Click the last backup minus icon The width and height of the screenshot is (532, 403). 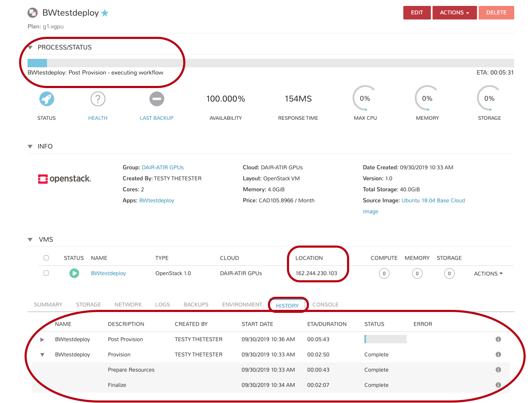tap(157, 99)
